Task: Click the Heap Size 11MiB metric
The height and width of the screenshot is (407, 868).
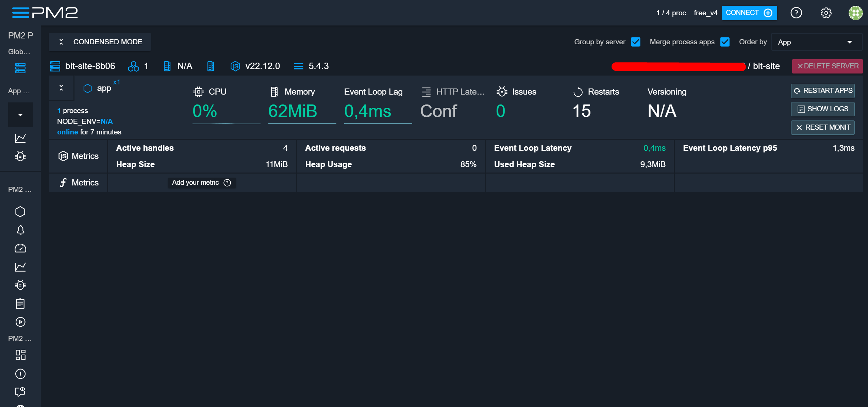Action: 202,164
